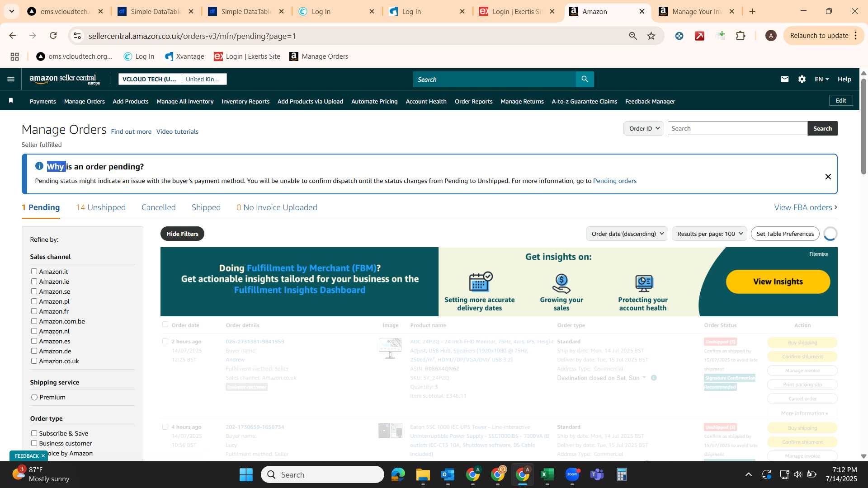Viewport: 868px width, 488px height.
Task: Open Zoom from the taskbar
Action: point(572,474)
